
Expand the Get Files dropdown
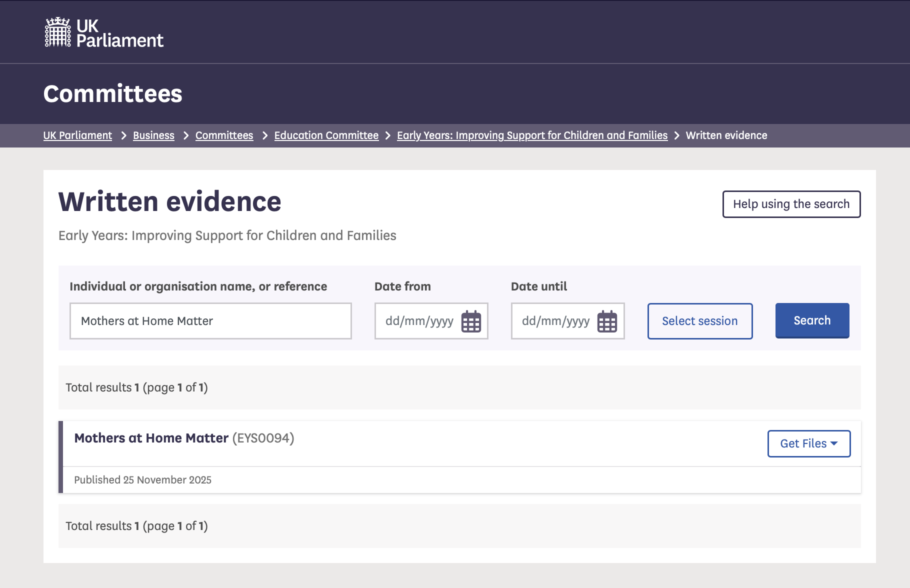point(809,443)
